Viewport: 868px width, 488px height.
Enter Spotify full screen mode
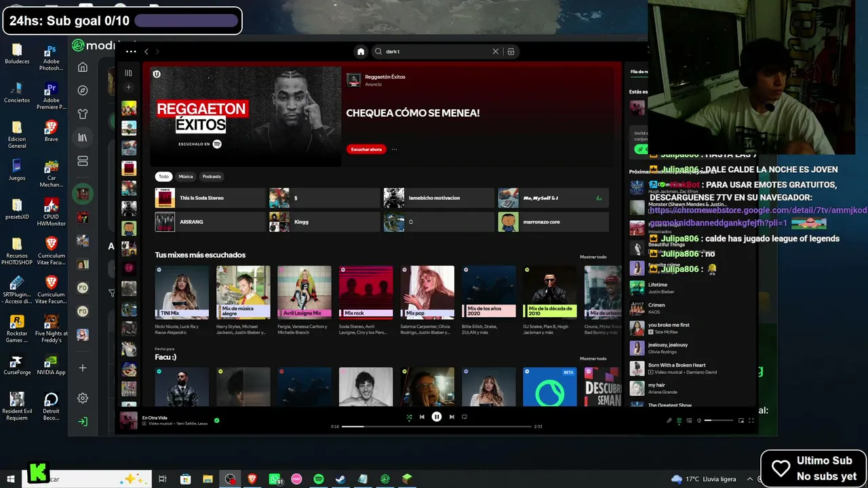pos(751,420)
